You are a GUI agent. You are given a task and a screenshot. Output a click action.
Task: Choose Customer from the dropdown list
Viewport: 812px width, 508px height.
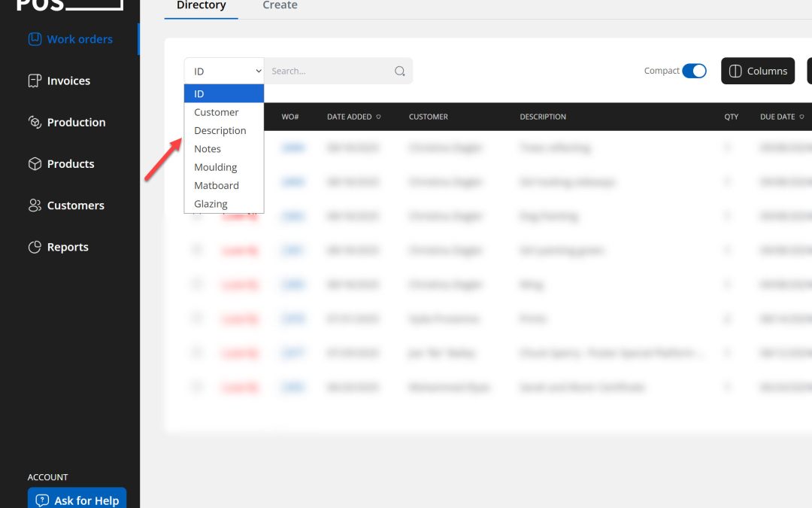click(x=224, y=112)
